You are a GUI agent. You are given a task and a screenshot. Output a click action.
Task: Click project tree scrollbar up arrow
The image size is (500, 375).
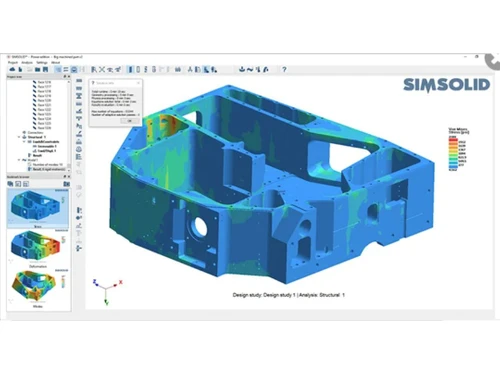(x=69, y=81)
